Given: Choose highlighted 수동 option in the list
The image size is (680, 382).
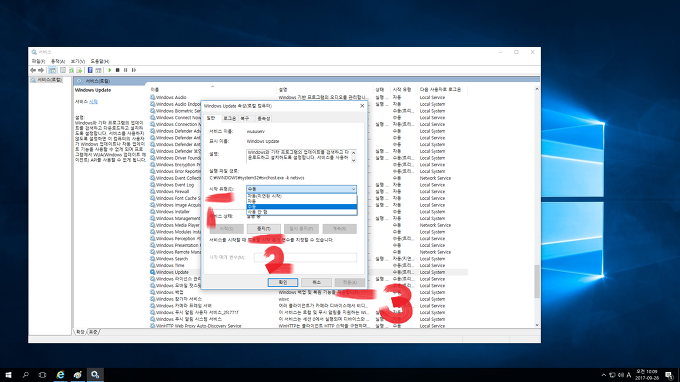Looking at the screenshot, I should [301, 207].
